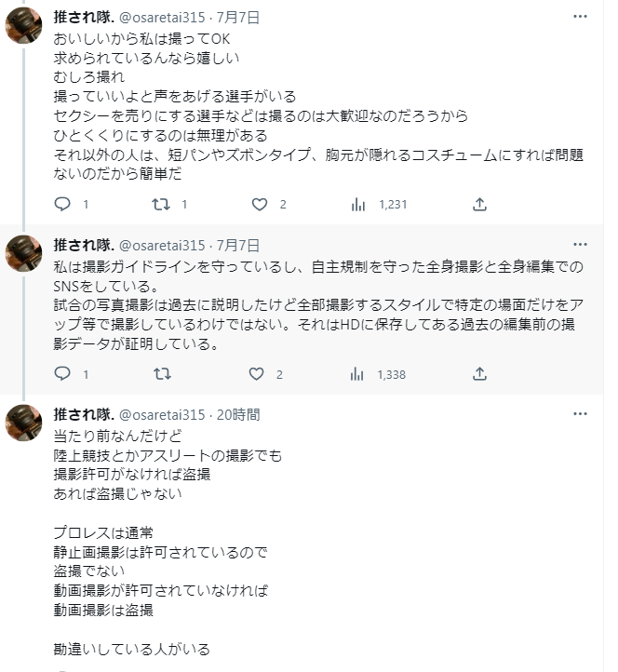This screenshot has height=672, width=618.
Task: Open the third tweet's profile avatar
Action: point(23,423)
